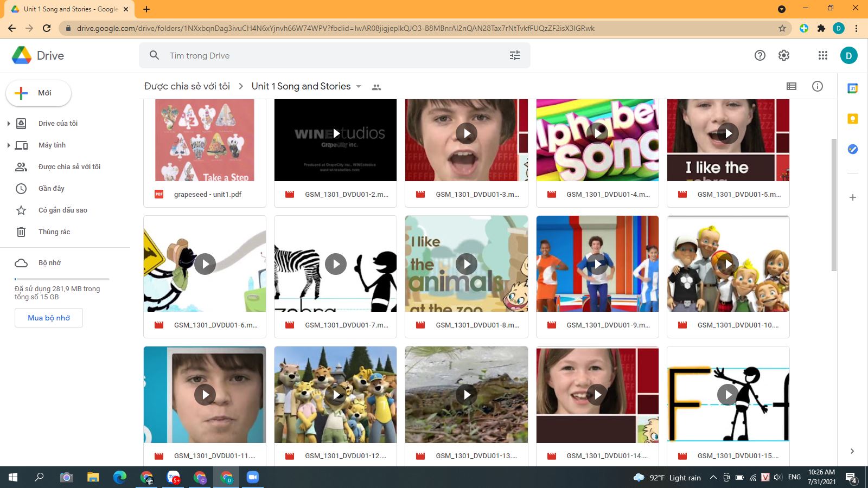Screen dimensions: 868x488
Task: Open search options filter icon
Action: [514, 55]
